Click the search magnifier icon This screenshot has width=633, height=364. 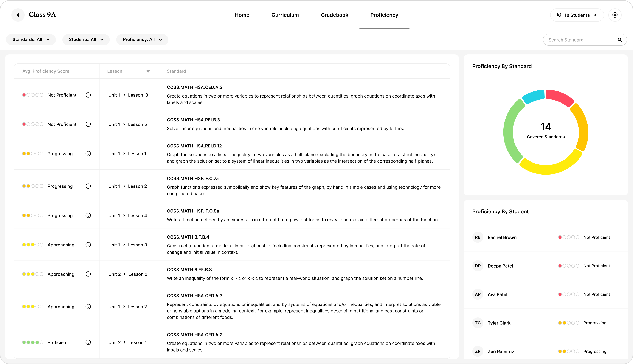pyautogui.click(x=619, y=40)
